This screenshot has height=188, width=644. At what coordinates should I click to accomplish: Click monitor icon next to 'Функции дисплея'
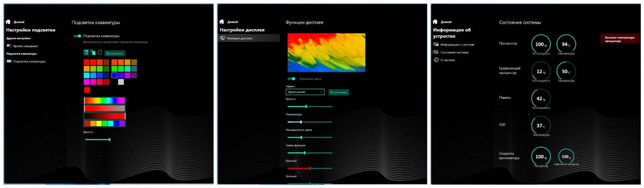click(x=223, y=38)
